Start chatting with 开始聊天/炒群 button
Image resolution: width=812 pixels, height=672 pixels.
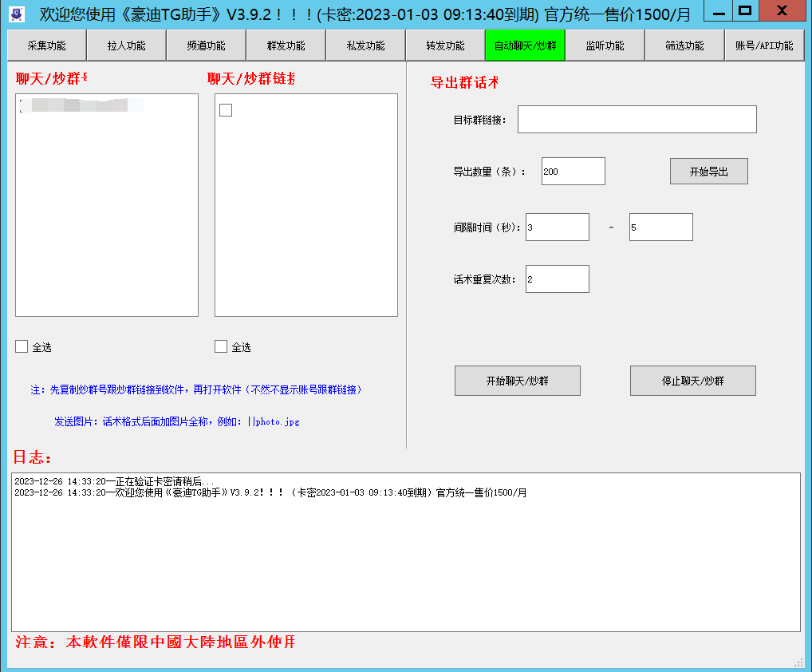click(x=518, y=381)
